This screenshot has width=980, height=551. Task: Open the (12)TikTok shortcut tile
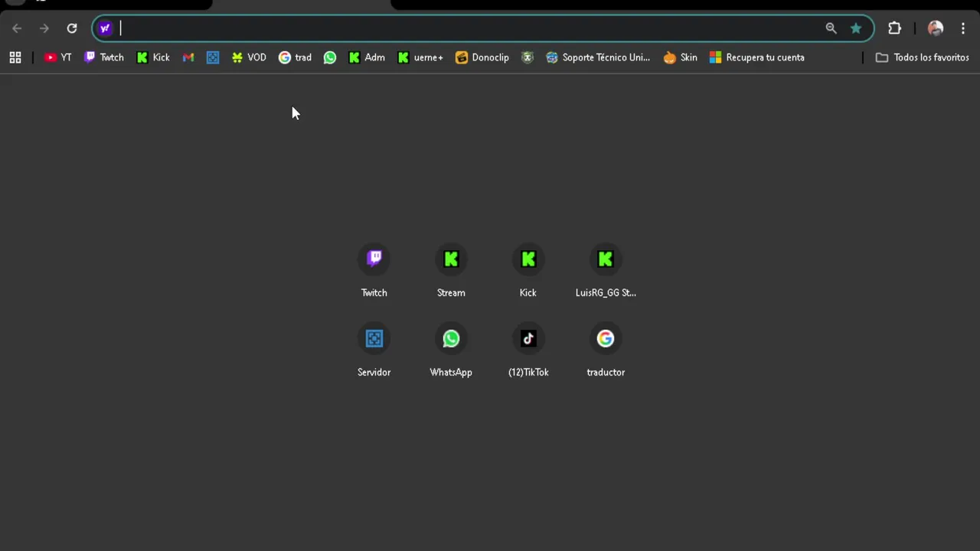528,351
